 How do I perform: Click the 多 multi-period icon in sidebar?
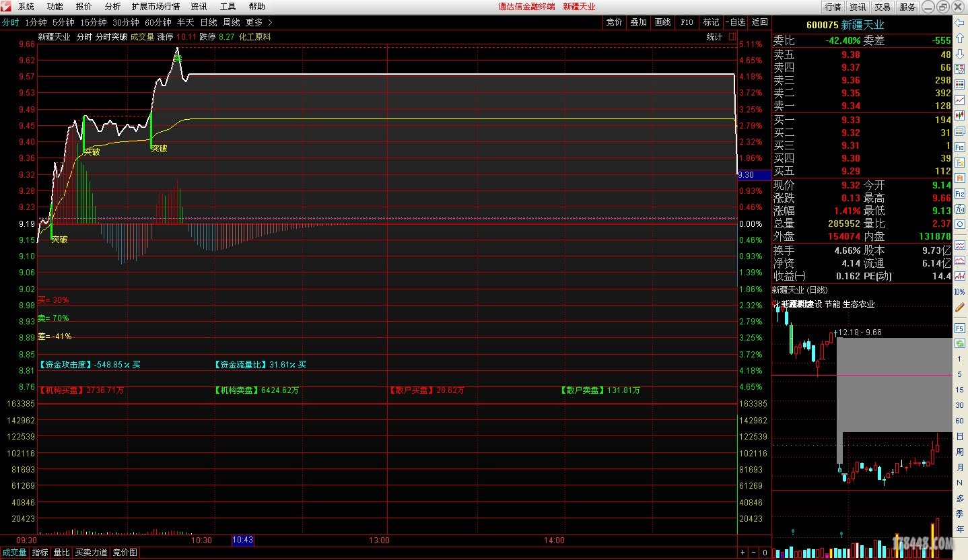point(959,498)
